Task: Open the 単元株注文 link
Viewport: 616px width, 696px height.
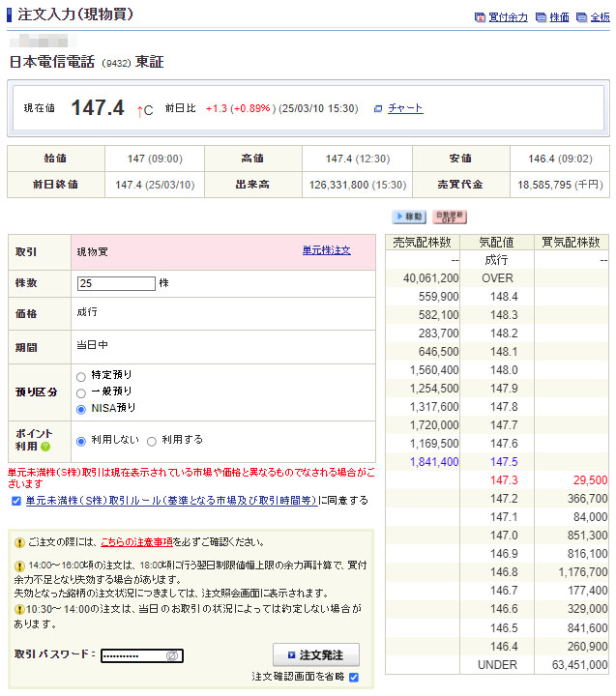Action: tap(326, 250)
